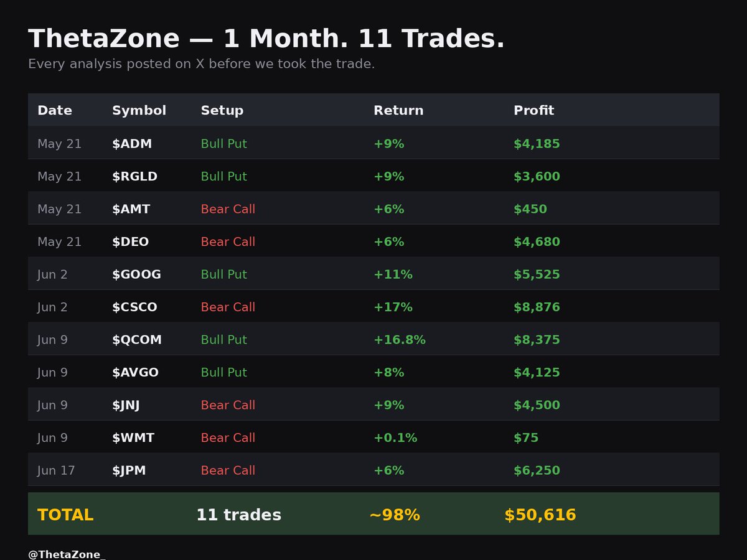Select the $AMT symbol cell

click(131, 209)
